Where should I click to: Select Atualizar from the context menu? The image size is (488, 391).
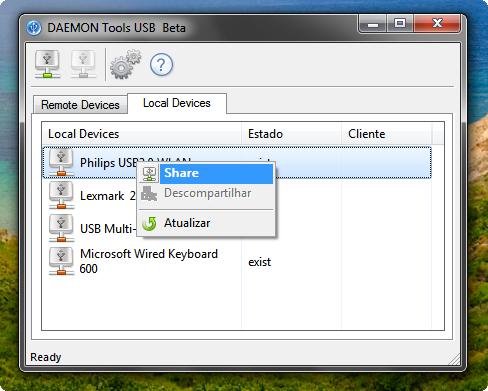[206, 223]
